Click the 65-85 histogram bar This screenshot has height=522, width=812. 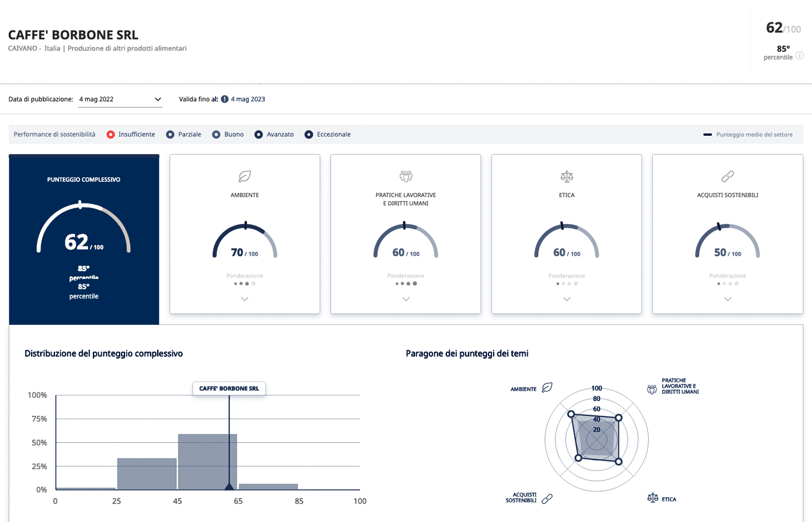[268, 487]
